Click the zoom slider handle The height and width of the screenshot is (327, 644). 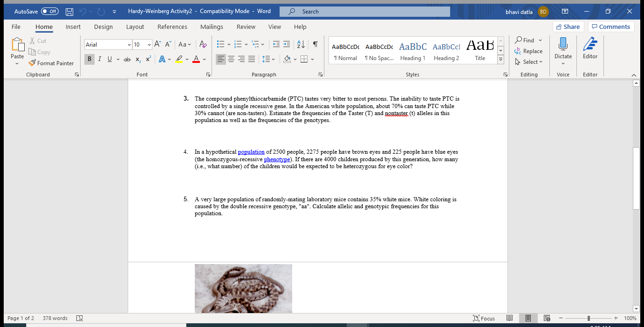point(589,318)
